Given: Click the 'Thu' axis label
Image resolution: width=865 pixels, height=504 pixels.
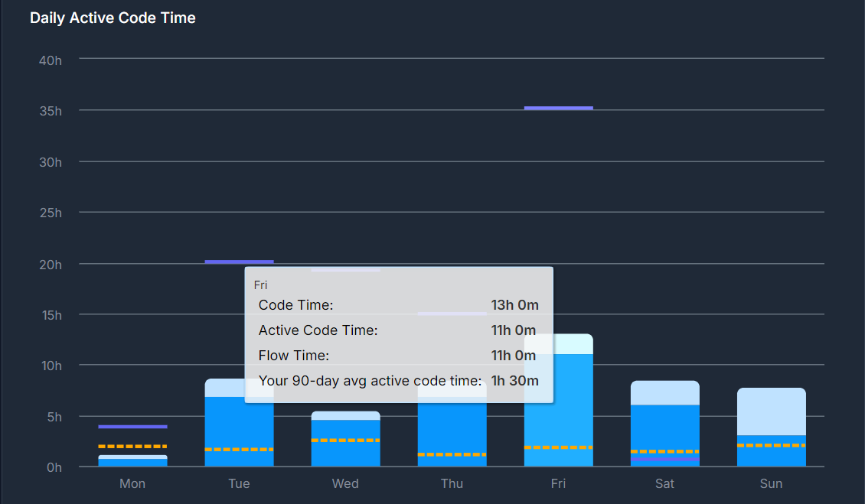Looking at the screenshot, I should pos(452,483).
